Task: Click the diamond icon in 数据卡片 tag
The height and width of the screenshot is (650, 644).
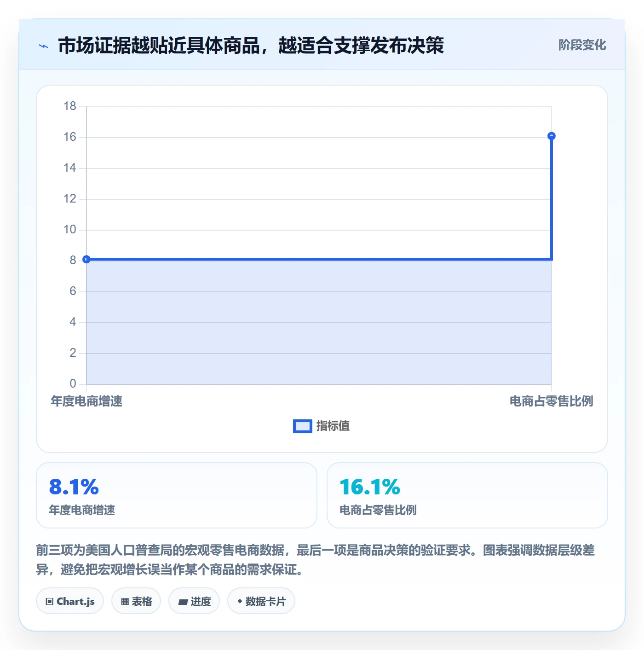Action: 240,601
